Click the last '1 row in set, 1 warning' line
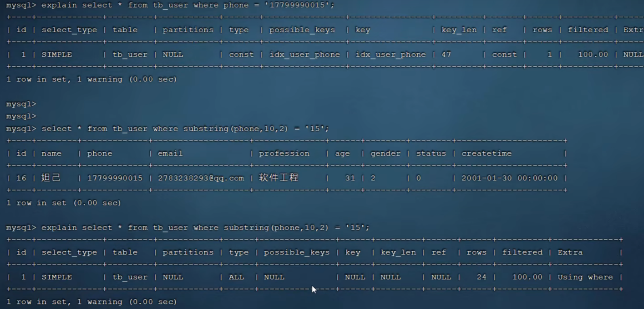This screenshot has width=644, height=309. coord(92,302)
